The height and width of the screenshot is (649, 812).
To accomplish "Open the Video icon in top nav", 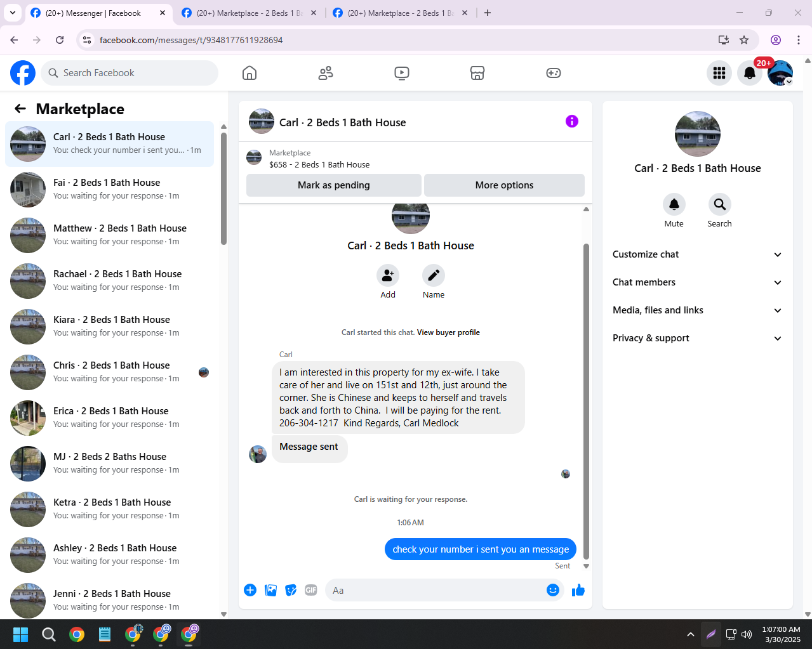I will click(x=402, y=73).
